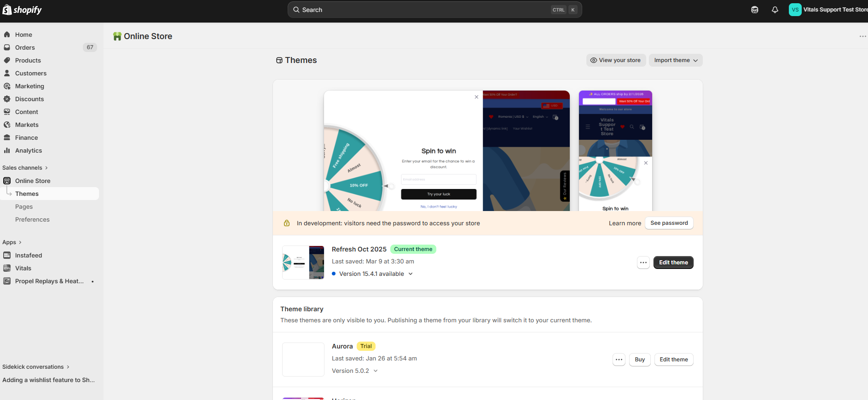Viewport: 868px width, 400px height.
Task: Click 'Last saved: Mar 9 at 3:30 am' text
Action: click(x=373, y=261)
